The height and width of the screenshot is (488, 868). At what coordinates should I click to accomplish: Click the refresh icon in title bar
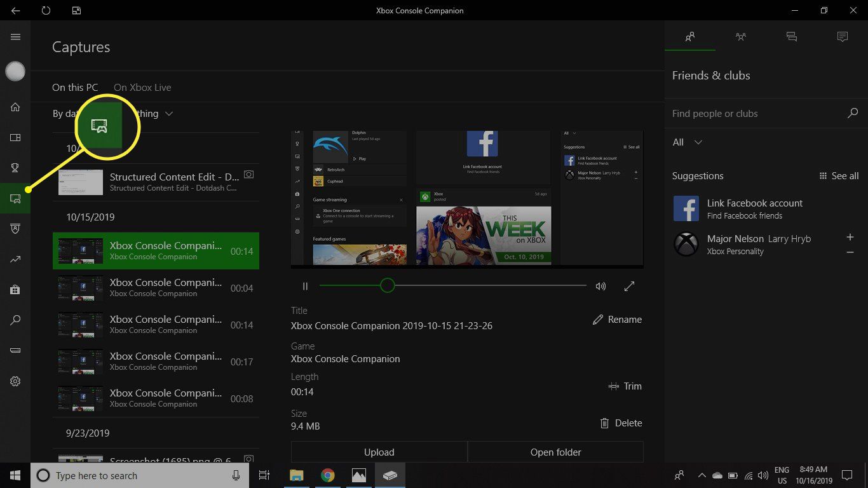(x=46, y=10)
